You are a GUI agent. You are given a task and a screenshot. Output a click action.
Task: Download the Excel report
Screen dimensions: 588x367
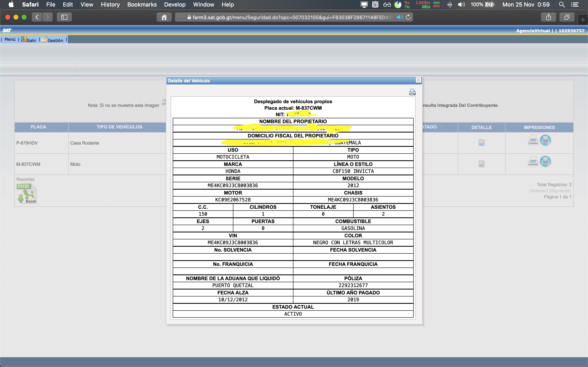point(27,193)
